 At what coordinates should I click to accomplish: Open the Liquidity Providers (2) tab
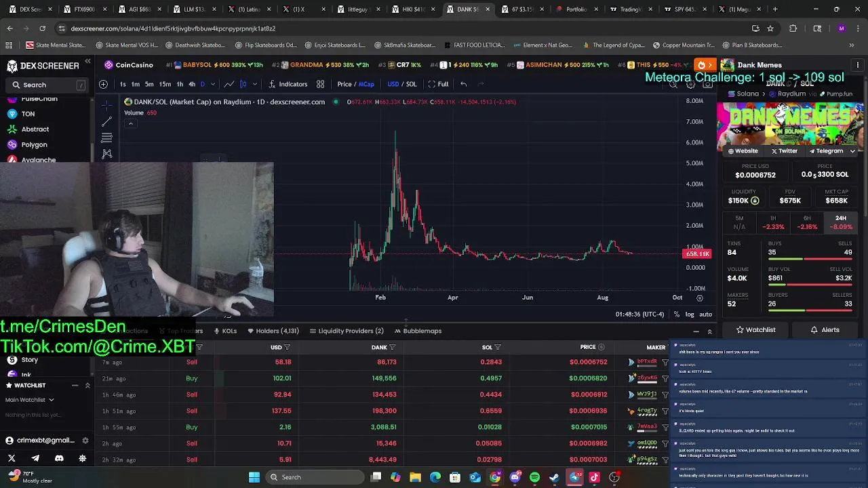(x=347, y=331)
